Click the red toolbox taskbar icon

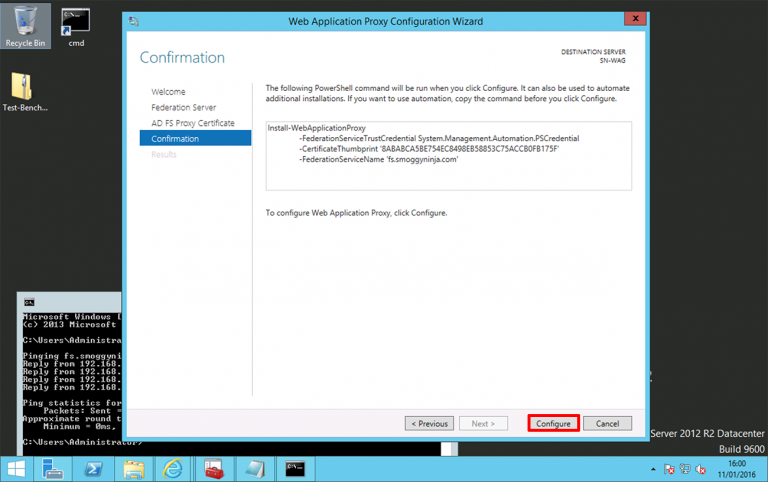click(x=214, y=469)
